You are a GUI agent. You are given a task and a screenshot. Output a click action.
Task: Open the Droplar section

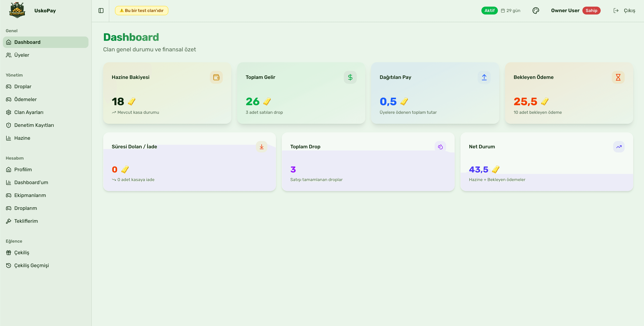(x=23, y=86)
